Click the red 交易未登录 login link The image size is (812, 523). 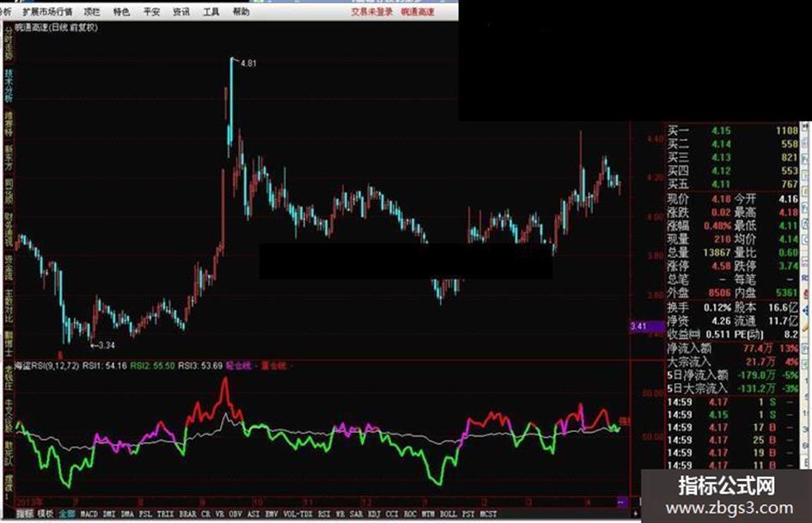(372, 11)
